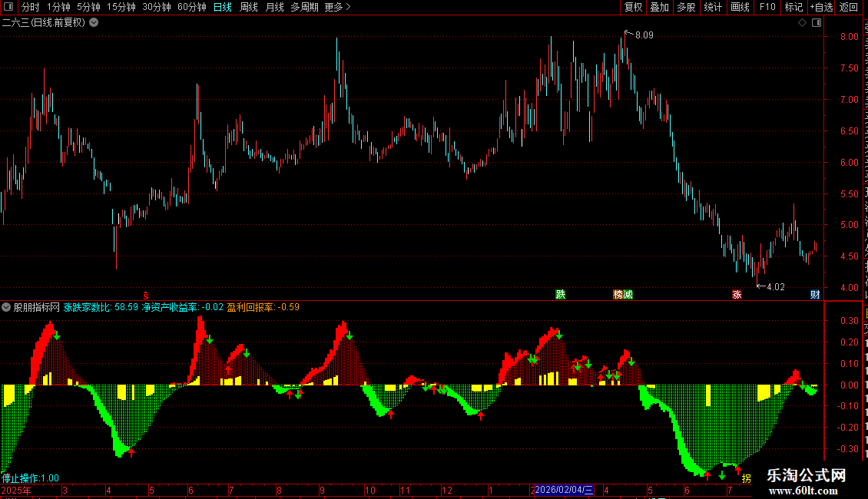
Task: Click the 榜减 event marker
Action: click(623, 294)
